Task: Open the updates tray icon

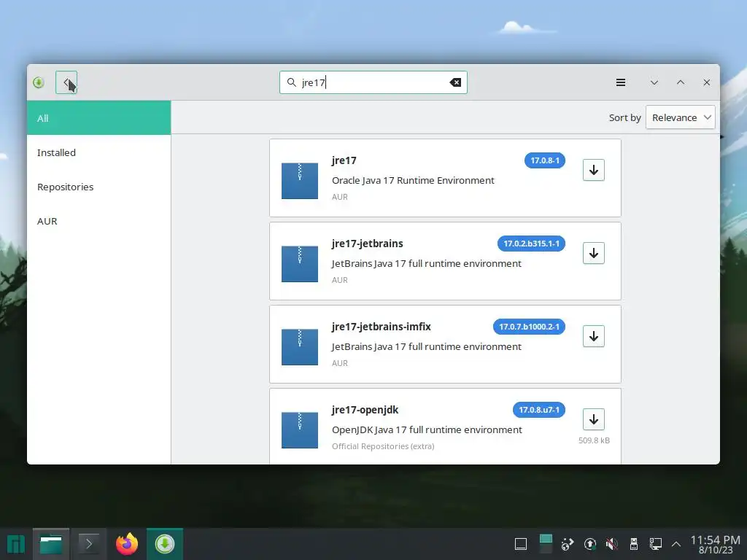Action: click(589, 544)
